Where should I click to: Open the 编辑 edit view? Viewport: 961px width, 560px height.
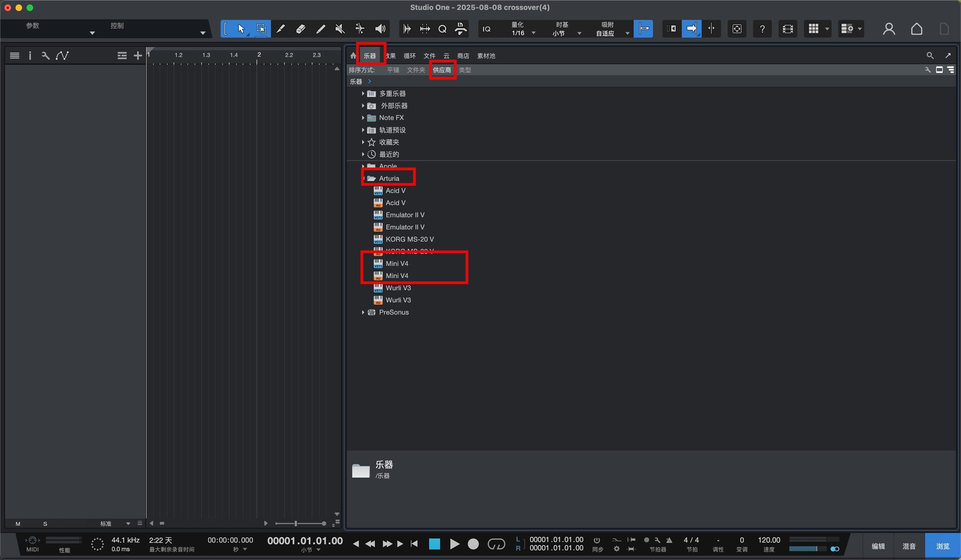coord(878,546)
